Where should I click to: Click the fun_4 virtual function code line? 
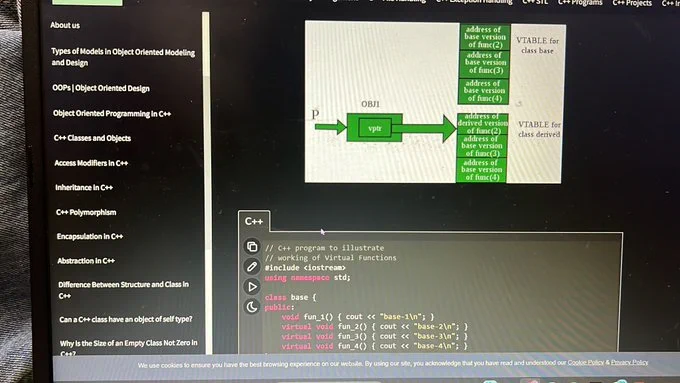375,346
